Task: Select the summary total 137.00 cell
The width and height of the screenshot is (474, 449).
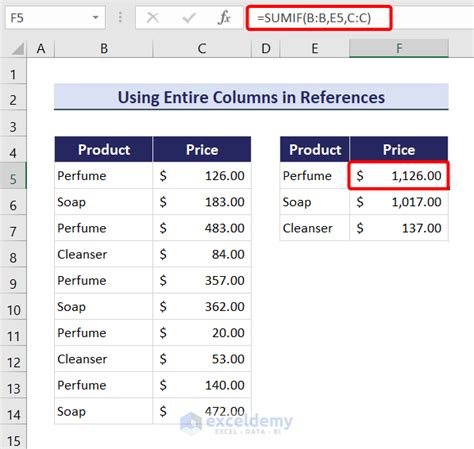Action: (399, 228)
